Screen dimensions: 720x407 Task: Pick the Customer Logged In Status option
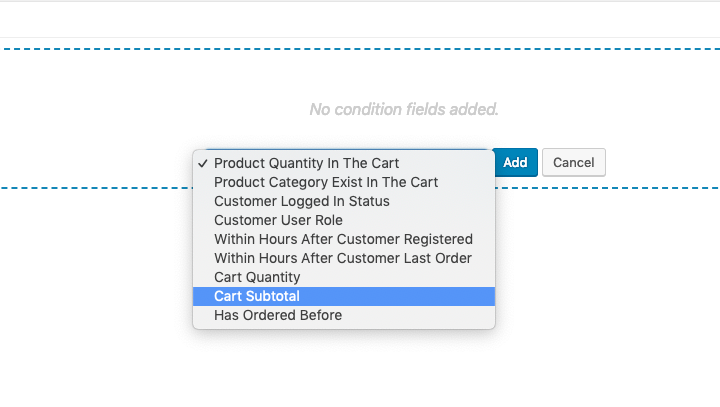click(302, 201)
